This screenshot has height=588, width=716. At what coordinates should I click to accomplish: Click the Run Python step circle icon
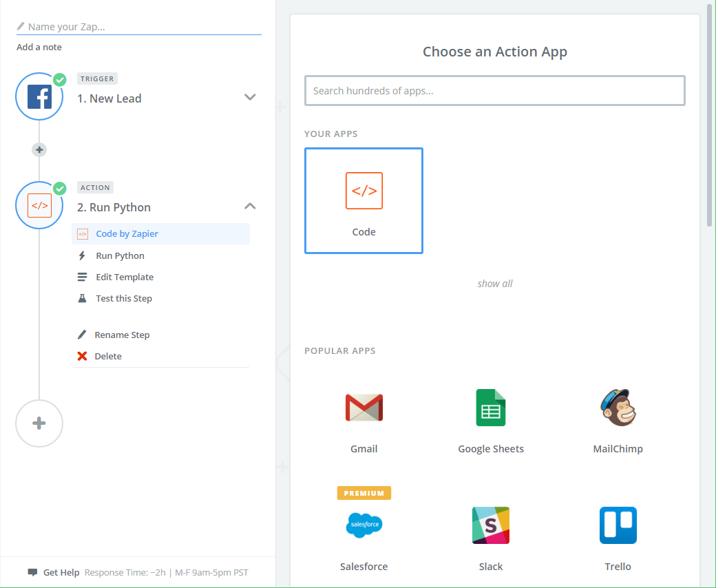pyautogui.click(x=39, y=205)
